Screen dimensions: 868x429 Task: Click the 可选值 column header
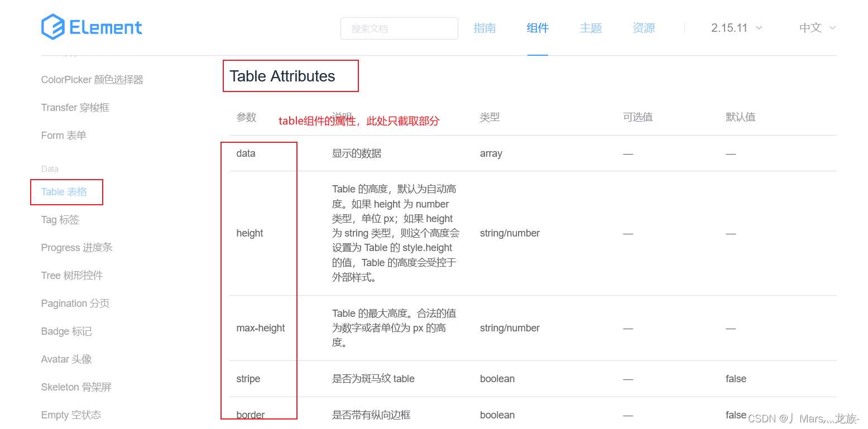638,117
